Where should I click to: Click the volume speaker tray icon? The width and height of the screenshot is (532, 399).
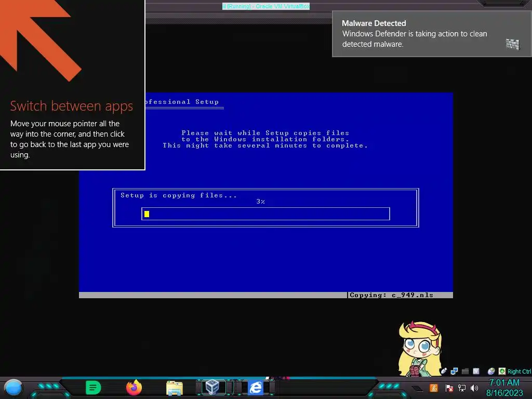474,388
